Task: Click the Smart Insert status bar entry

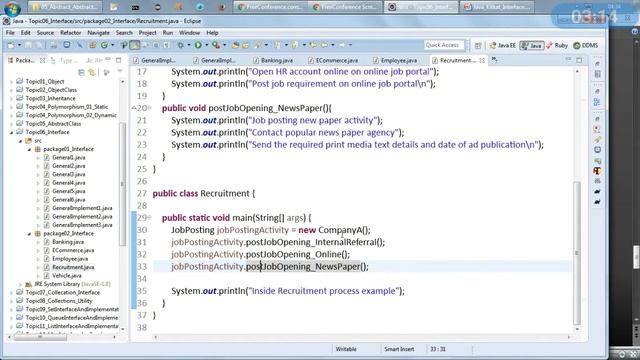Action: coord(399,349)
